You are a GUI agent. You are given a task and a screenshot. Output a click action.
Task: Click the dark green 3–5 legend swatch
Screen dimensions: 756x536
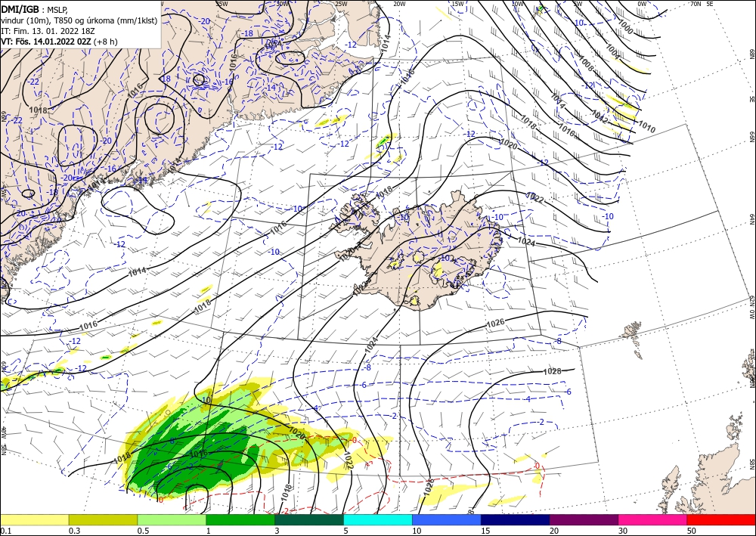coord(309,519)
